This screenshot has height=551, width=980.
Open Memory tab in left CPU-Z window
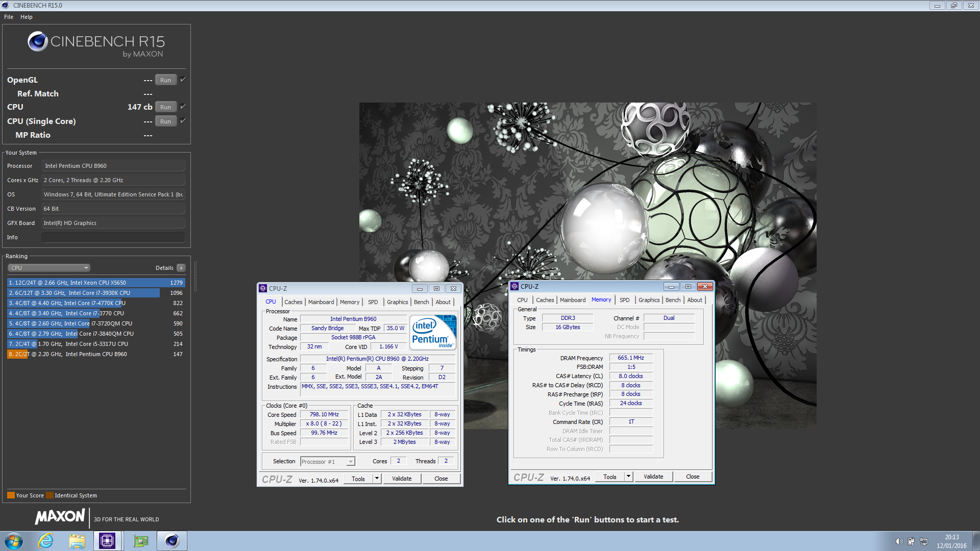(350, 302)
